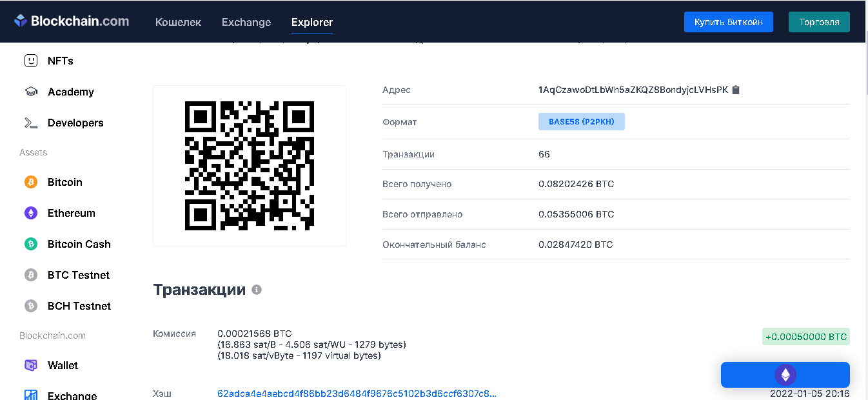Click the green Bitcoin Cash icon
The image size is (868, 400).
[31, 244]
